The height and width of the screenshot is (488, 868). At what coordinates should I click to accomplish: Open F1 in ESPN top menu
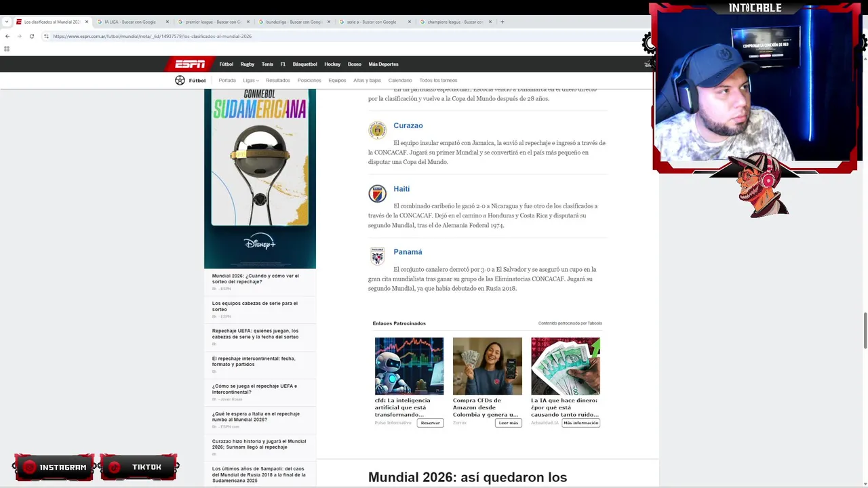(283, 64)
